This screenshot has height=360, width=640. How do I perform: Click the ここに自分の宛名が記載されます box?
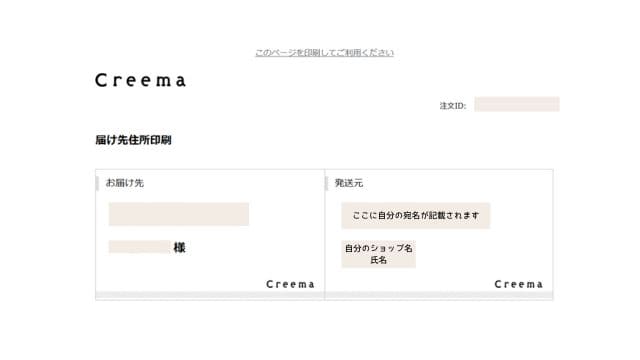(x=416, y=215)
